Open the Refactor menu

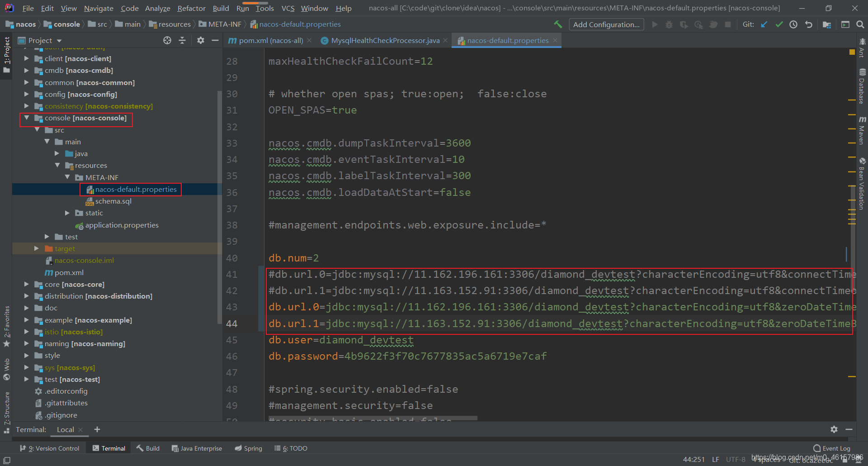(x=191, y=8)
